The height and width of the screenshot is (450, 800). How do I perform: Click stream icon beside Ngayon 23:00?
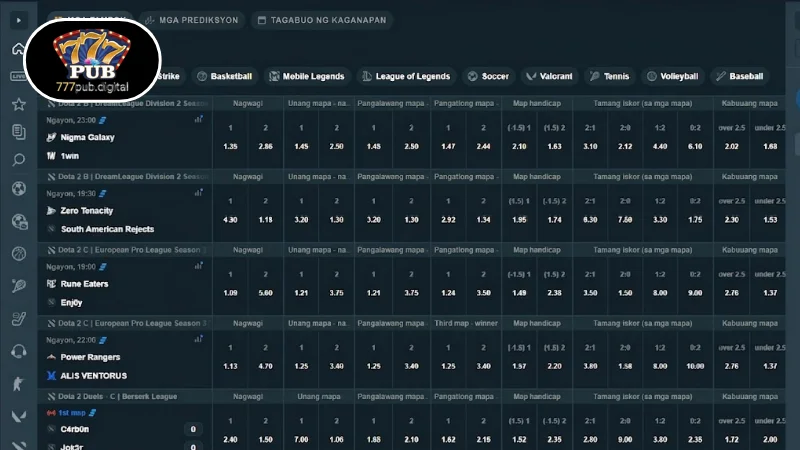(103, 120)
